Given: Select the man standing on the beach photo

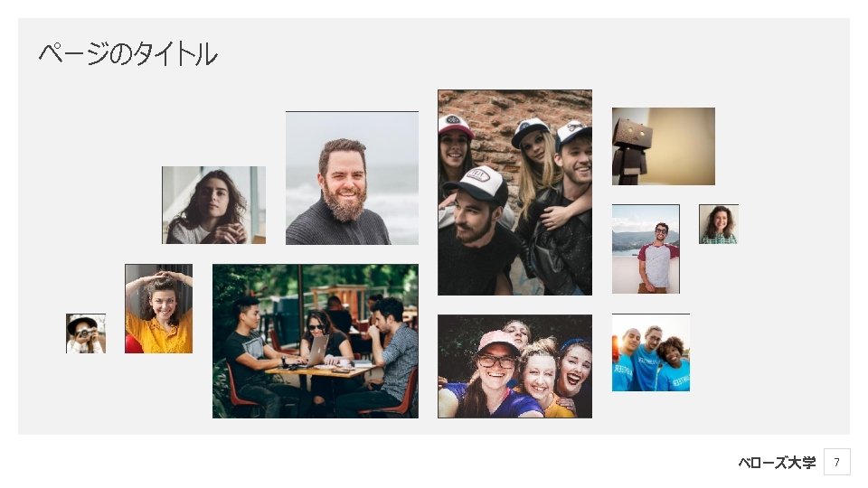Looking at the screenshot, I should [646, 249].
